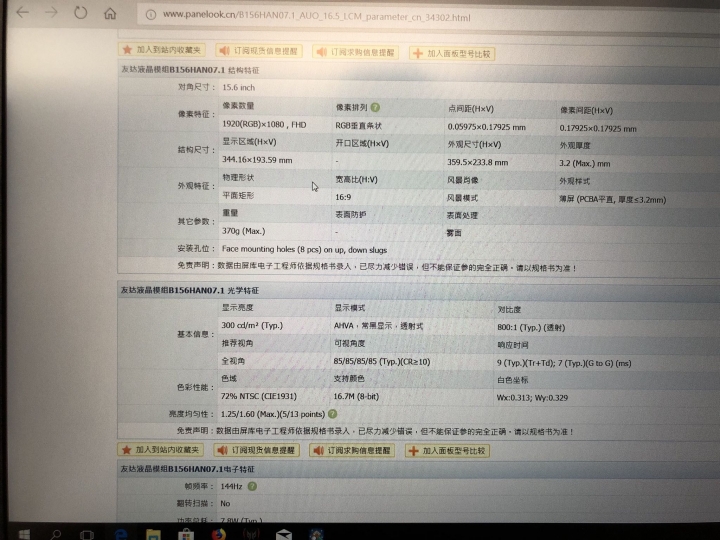Click the 1.25/1.60 (Max.)(5/13 points) uniformity value

(x=273, y=414)
